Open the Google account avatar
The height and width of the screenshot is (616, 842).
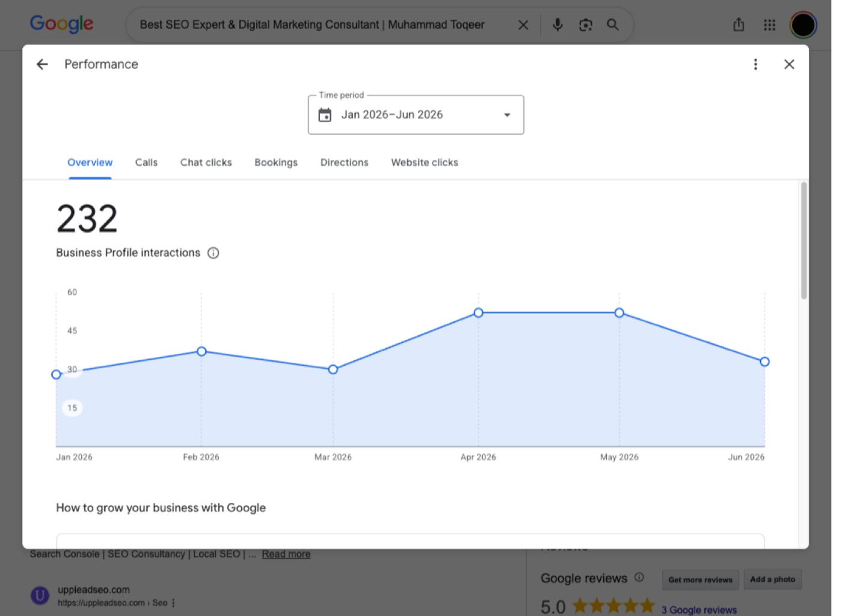click(803, 25)
